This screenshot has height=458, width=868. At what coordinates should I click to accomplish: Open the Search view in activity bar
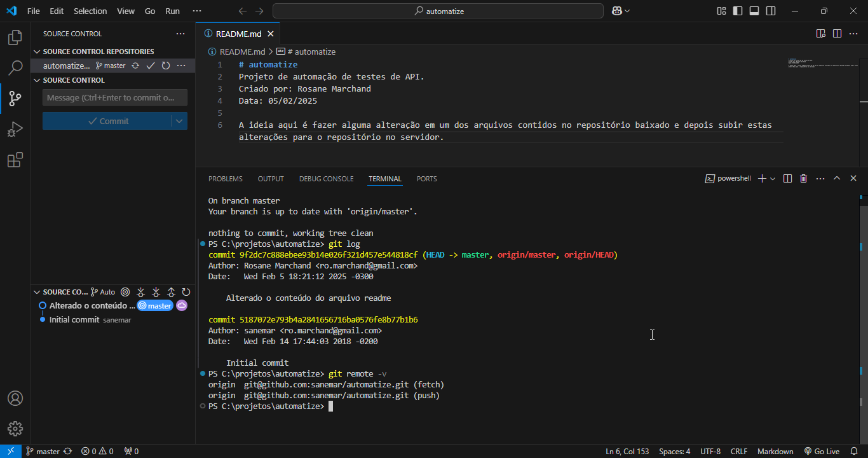pyautogui.click(x=15, y=68)
